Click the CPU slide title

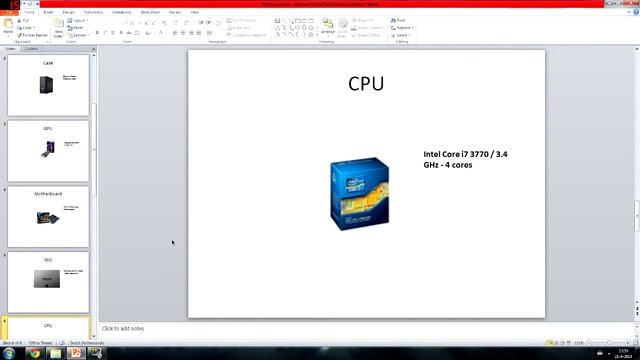point(366,84)
